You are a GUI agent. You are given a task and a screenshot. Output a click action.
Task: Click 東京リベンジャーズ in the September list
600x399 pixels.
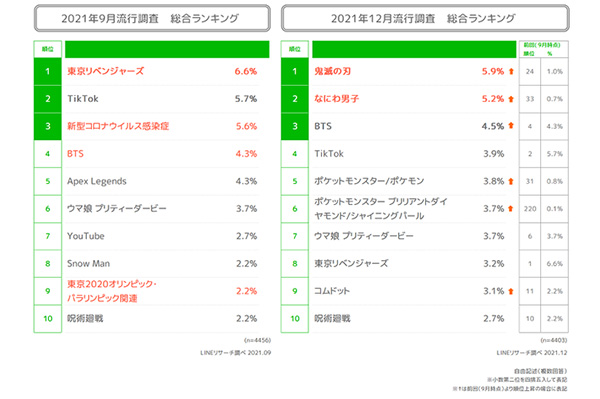point(106,71)
